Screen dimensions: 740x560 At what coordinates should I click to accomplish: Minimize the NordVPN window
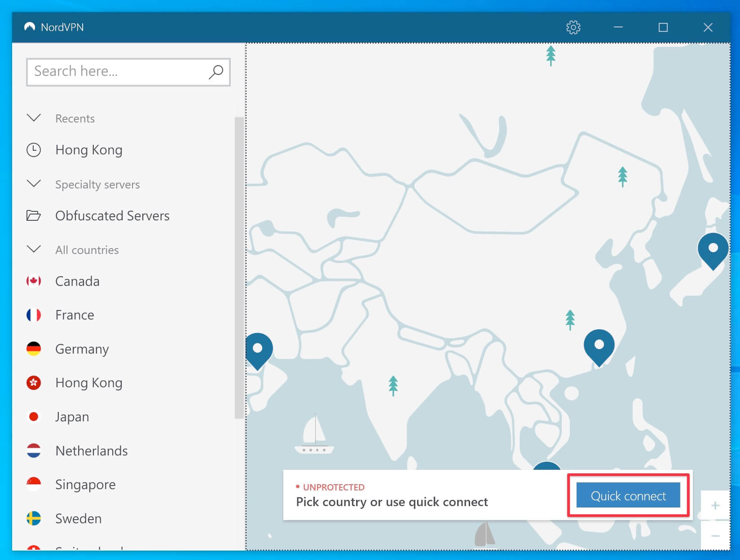point(618,27)
